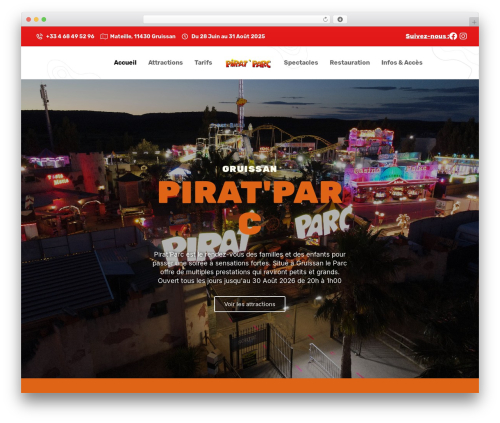Click the orange PIRAT'PARC hero heading

(250, 207)
